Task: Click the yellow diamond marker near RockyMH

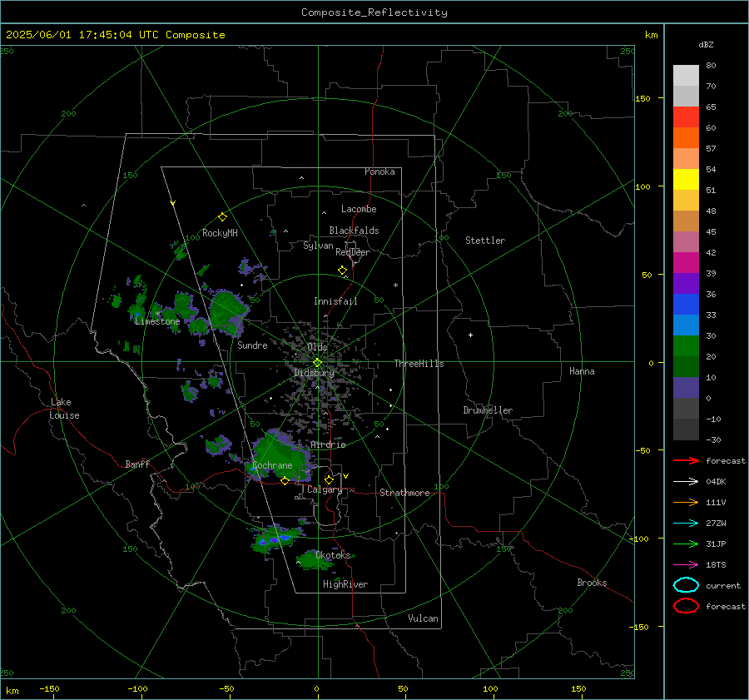Action: point(222,217)
